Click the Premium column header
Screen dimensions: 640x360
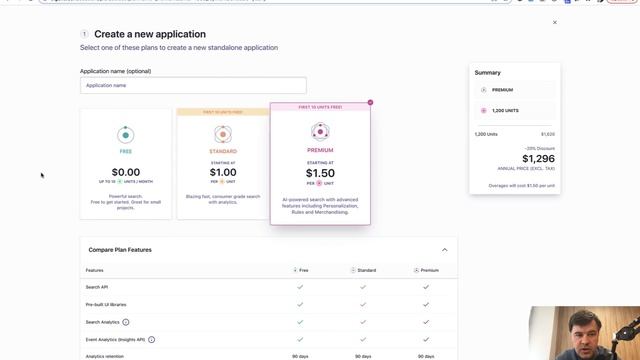pyautogui.click(x=427, y=270)
